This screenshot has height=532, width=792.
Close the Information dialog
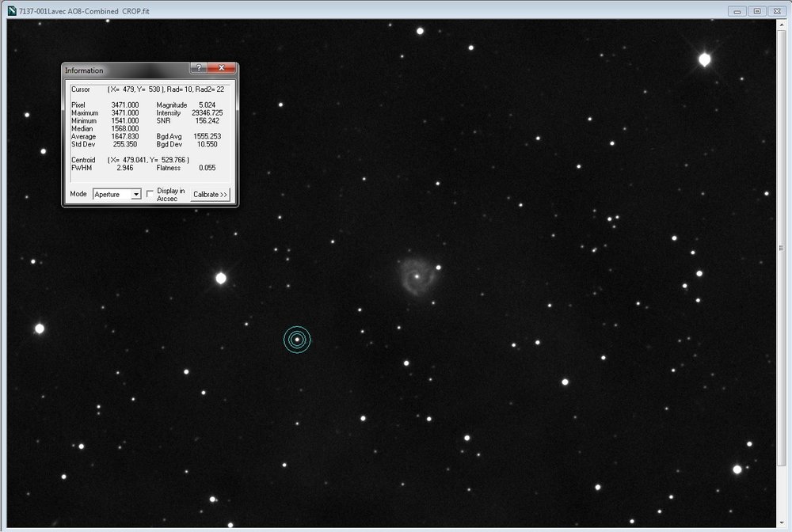pyautogui.click(x=221, y=67)
